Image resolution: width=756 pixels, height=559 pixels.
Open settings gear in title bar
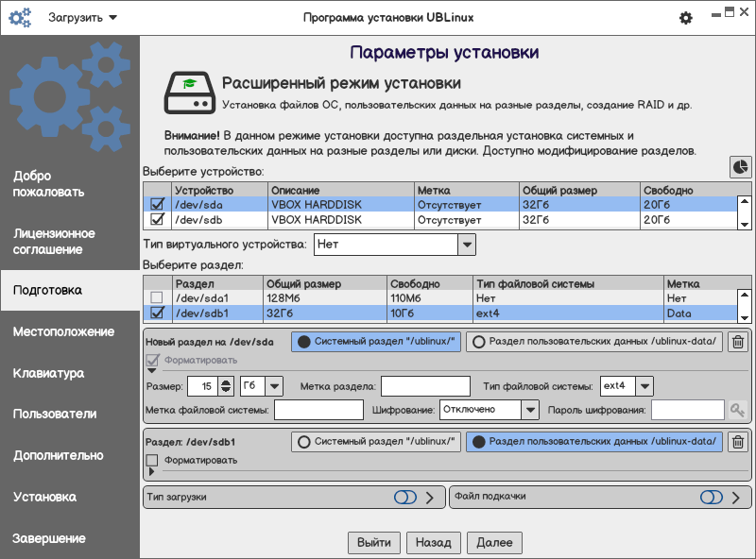(x=686, y=18)
